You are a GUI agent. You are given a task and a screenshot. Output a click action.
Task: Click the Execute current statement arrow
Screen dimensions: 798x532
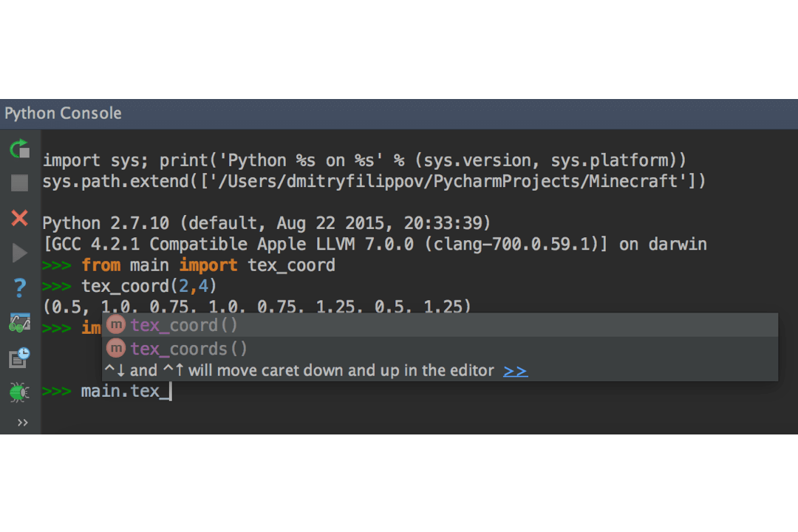click(20, 253)
